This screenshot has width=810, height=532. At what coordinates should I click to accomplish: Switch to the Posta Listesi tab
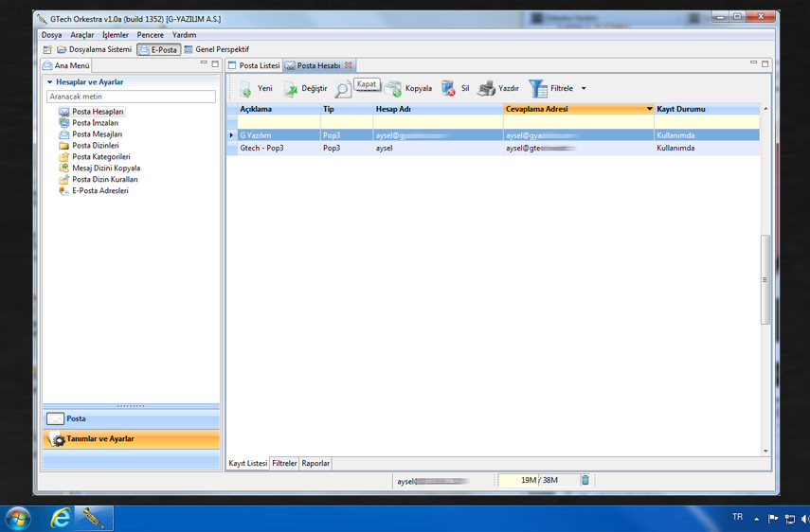[254, 65]
